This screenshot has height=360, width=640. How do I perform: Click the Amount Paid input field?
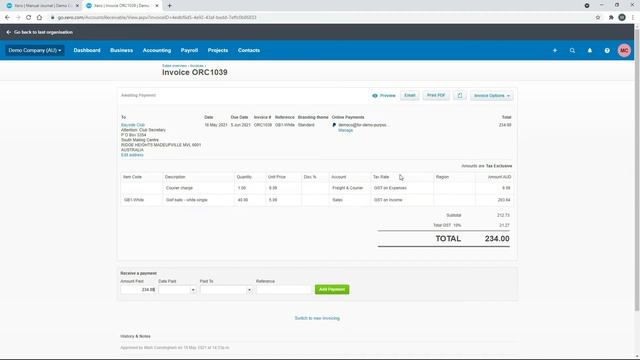pyautogui.click(x=138, y=290)
